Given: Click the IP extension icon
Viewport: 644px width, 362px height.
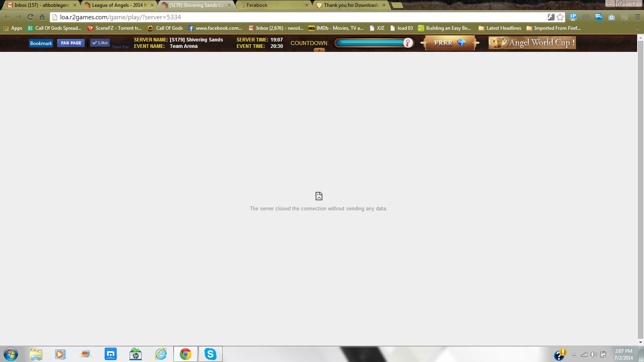Looking at the screenshot, I should pos(573,17).
